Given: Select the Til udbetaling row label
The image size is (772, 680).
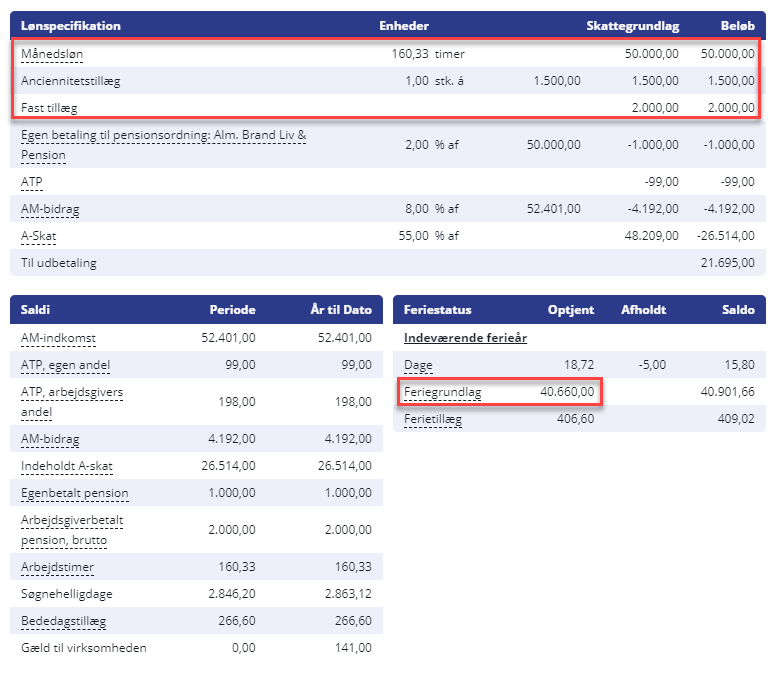Looking at the screenshot, I should (59, 263).
